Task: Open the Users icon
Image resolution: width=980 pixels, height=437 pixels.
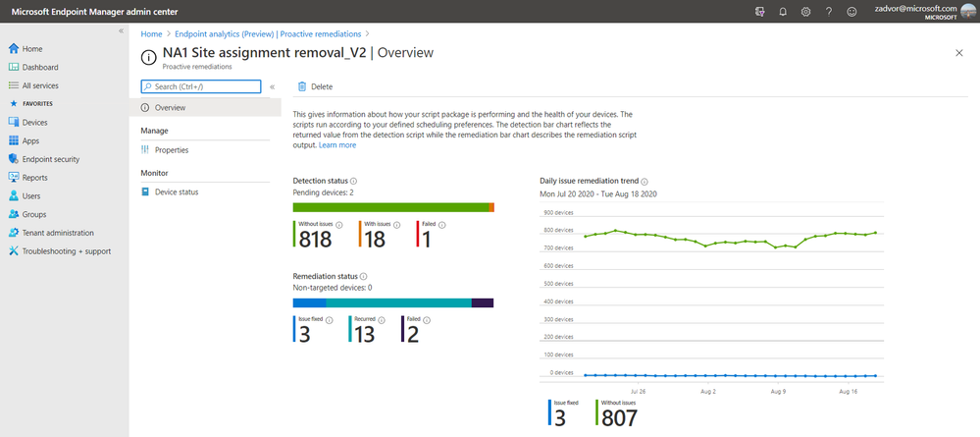Action: pos(14,196)
